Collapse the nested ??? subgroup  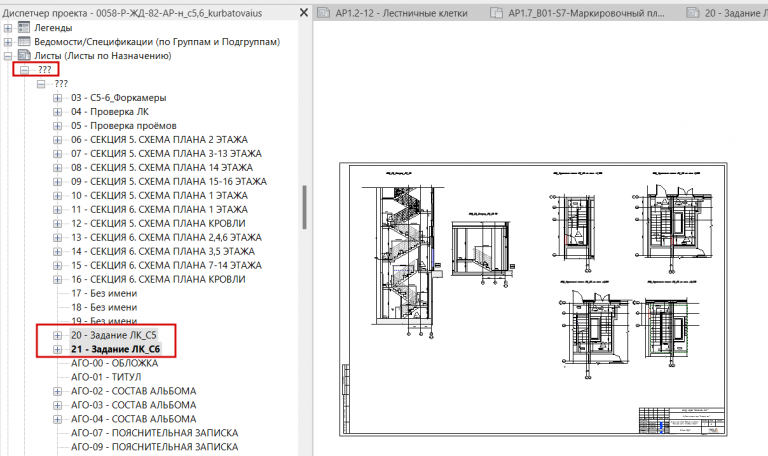[x=41, y=84]
